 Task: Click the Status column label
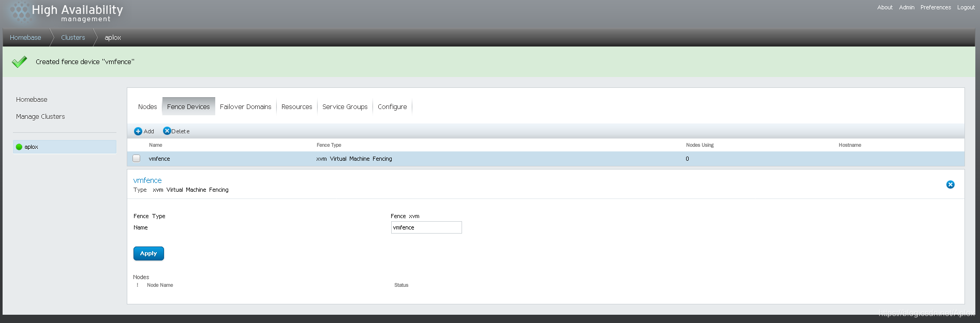click(402, 285)
